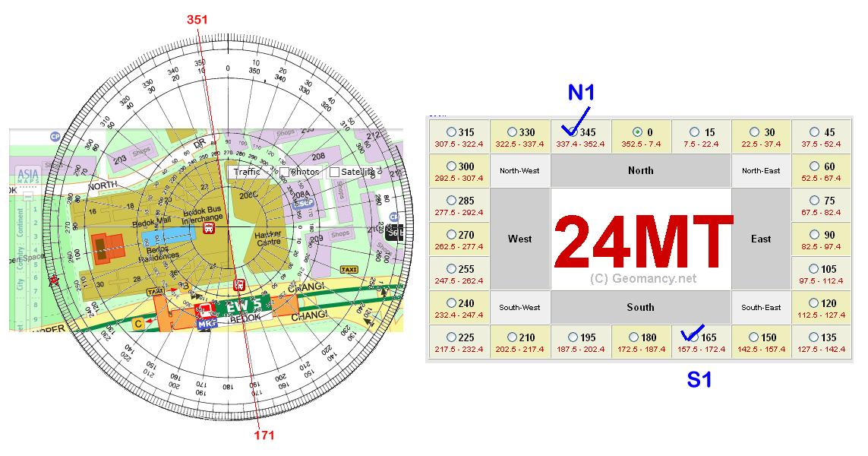Click the Traffic button on the map

(248, 173)
